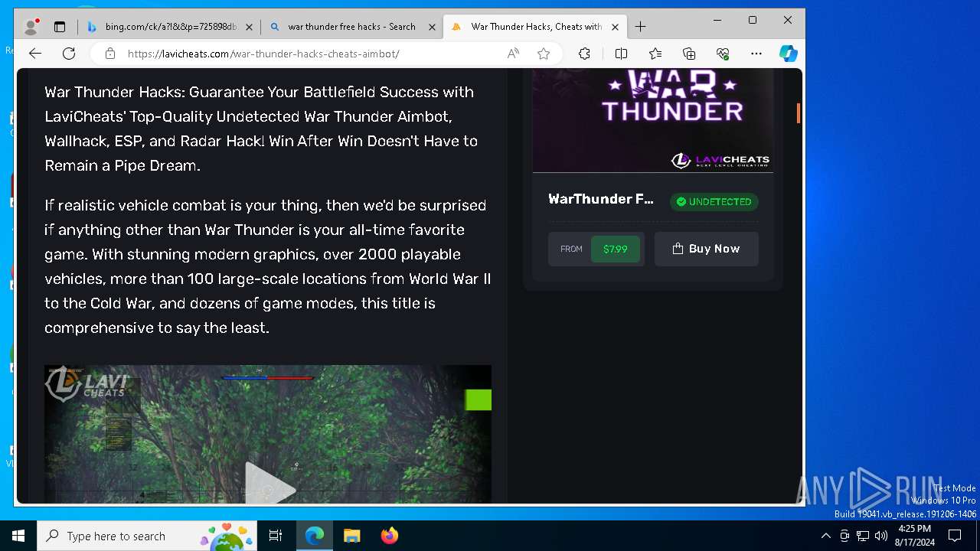
Task: Open the WarThunder F... product title
Action: pyautogui.click(x=601, y=199)
